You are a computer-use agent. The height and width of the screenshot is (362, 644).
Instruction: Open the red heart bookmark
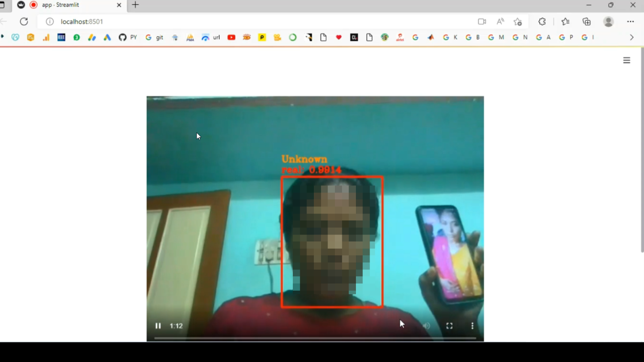pos(339,37)
